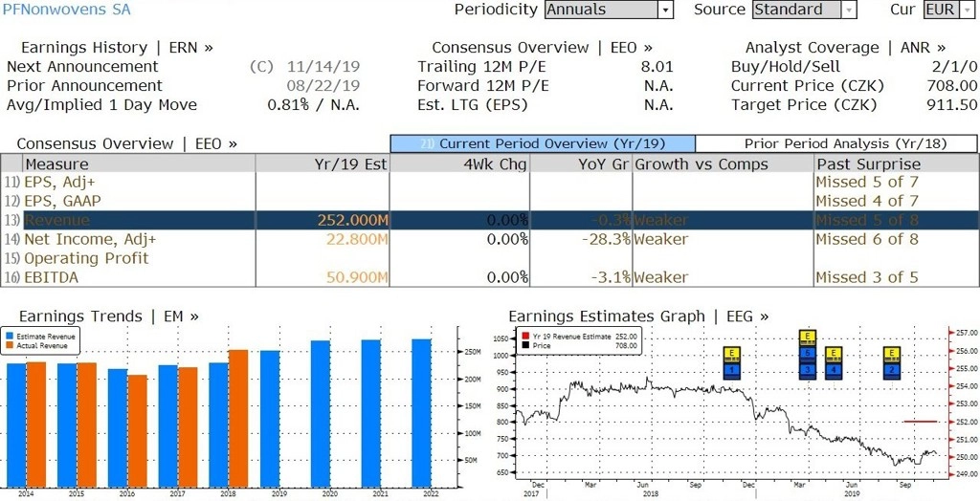
Task: Click Missed 3 of 5 past surprise
Action: pyautogui.click(x=867, y=278)
